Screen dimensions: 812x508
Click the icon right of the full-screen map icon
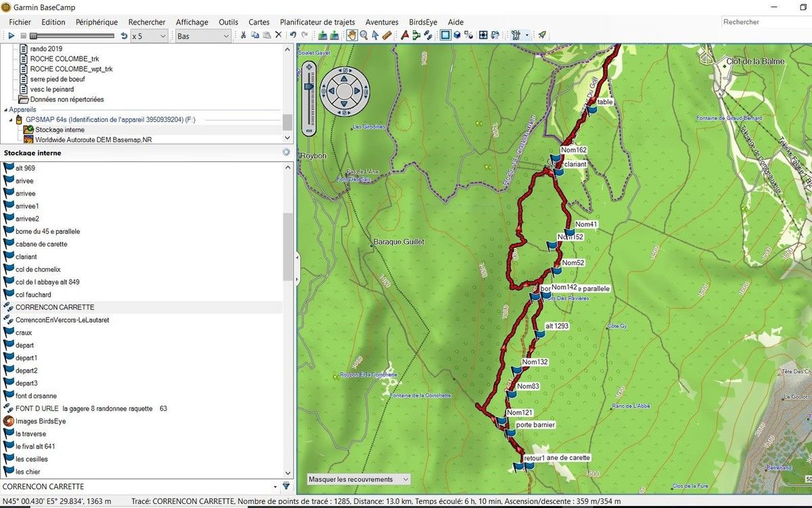point(495,36)
